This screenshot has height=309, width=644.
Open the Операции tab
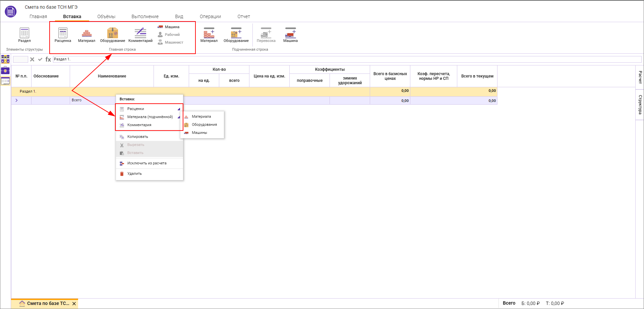pyautogui.click(x=210, y=16)
